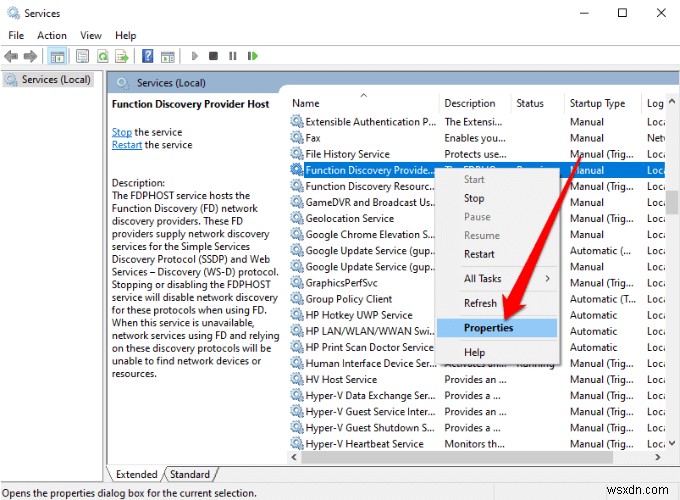The height and width of the screenshot is (500, 680).
Task: Click gear icon beside Group Policy Client
Action: 297,299
